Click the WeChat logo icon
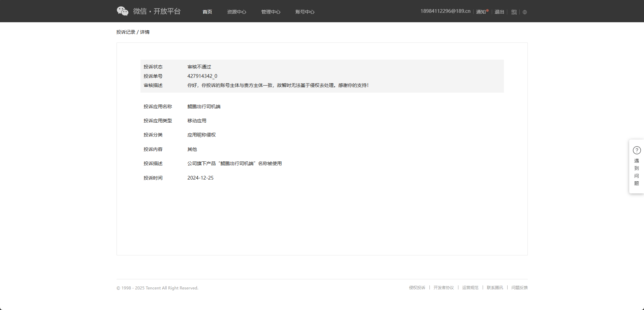This screenshot has width=644, height=310. click(123, 11)
